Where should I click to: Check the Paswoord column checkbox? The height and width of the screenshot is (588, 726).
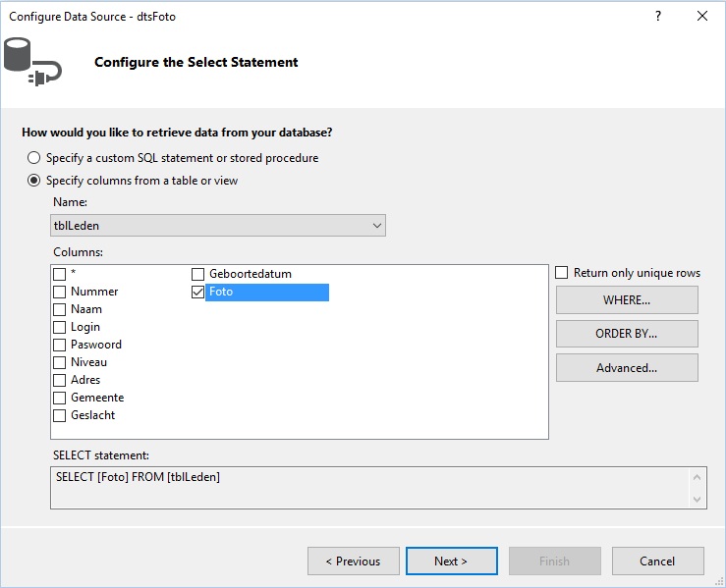point(59,346)
